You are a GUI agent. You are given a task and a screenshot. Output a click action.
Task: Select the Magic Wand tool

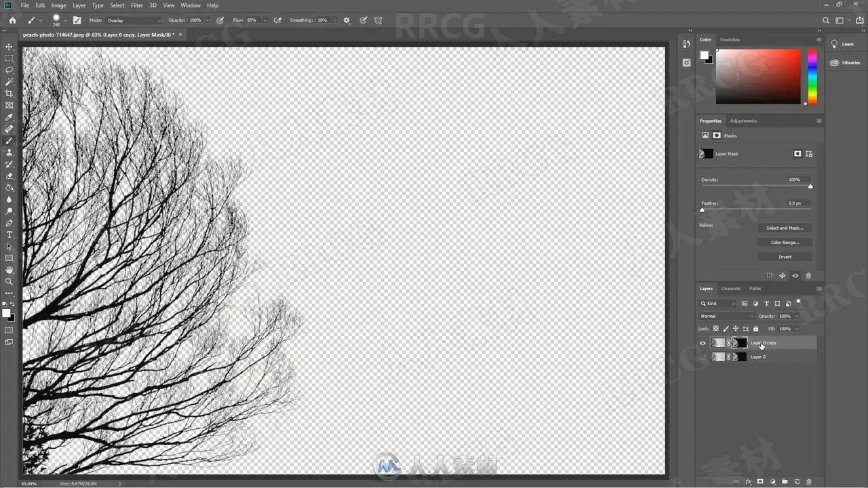tap(9, 82)
